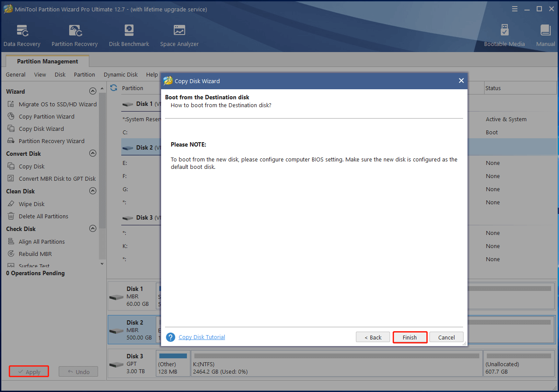The image size is (559, 392).
Task: Open the General menu
Action: (16, 74)
